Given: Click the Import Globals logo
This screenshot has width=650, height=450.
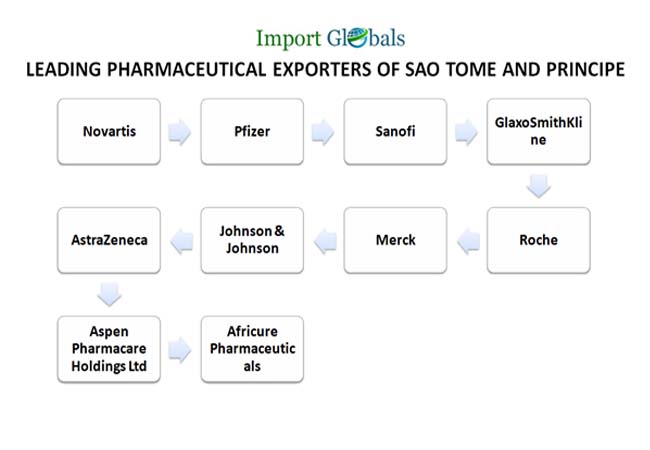Looking at the screenshot, I should tap(331, 39).
